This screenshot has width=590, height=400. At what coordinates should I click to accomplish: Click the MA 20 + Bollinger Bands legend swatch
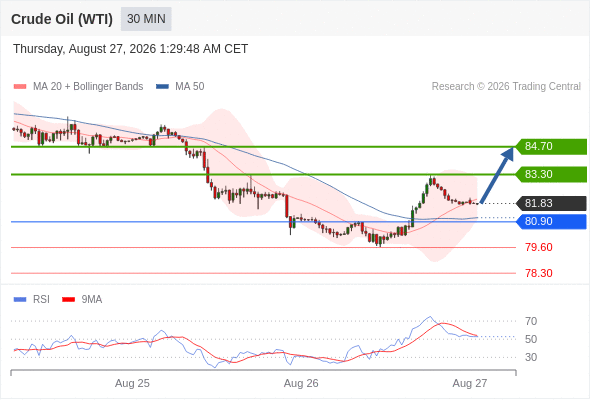click(x=20, y=87)
